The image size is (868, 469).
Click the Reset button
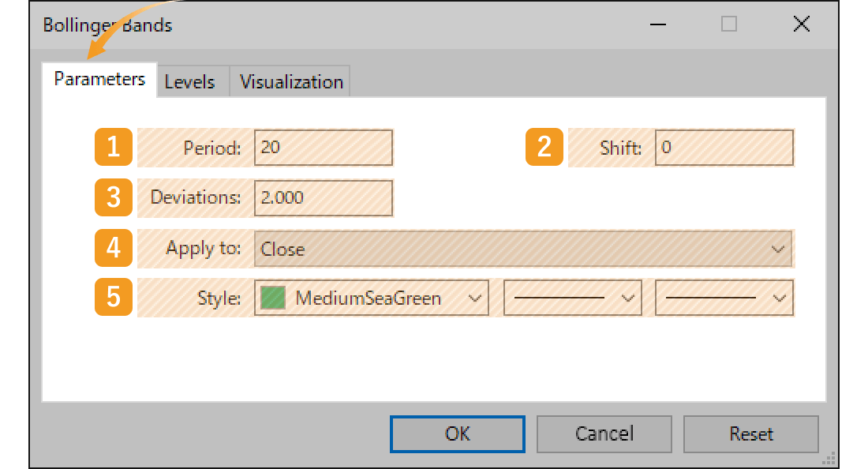point(750,434)
